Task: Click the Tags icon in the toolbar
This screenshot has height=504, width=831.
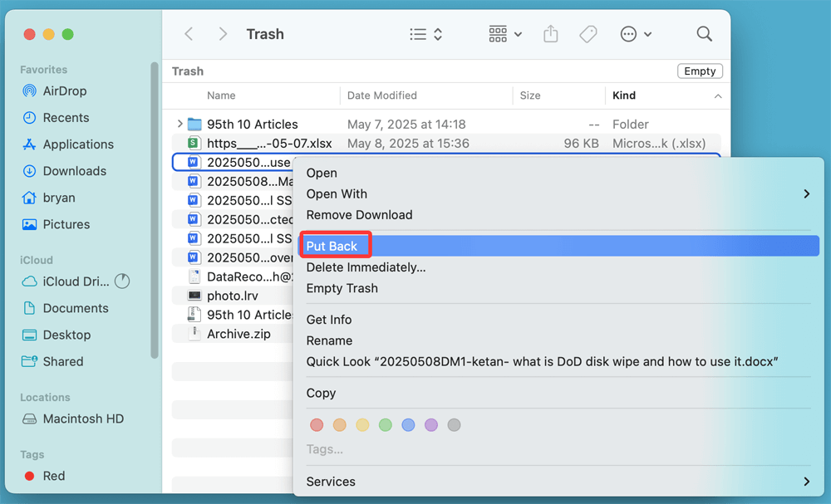Action: pyautogui.click(x=588, y=34)
